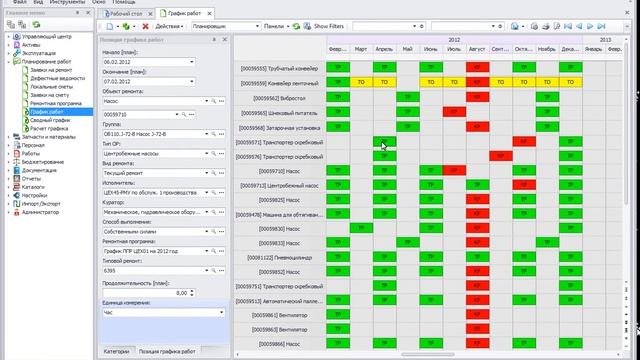
Task: Open dropdown arrow of Тип ОР field
Action: pyautogui.click(x=206, y=153)
